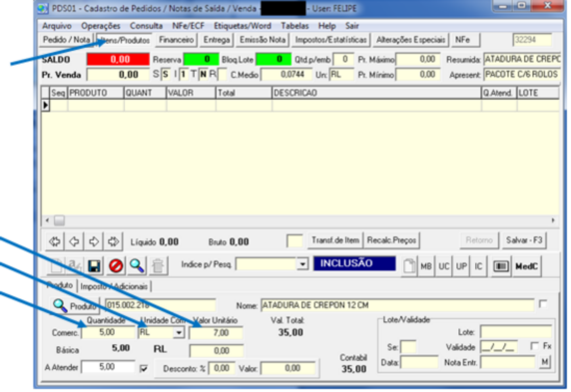Image resolution: width=571 pixels, height=392 pixels.
Task: Toggle the checkbox next to A Atender
Action: point(144,368)
